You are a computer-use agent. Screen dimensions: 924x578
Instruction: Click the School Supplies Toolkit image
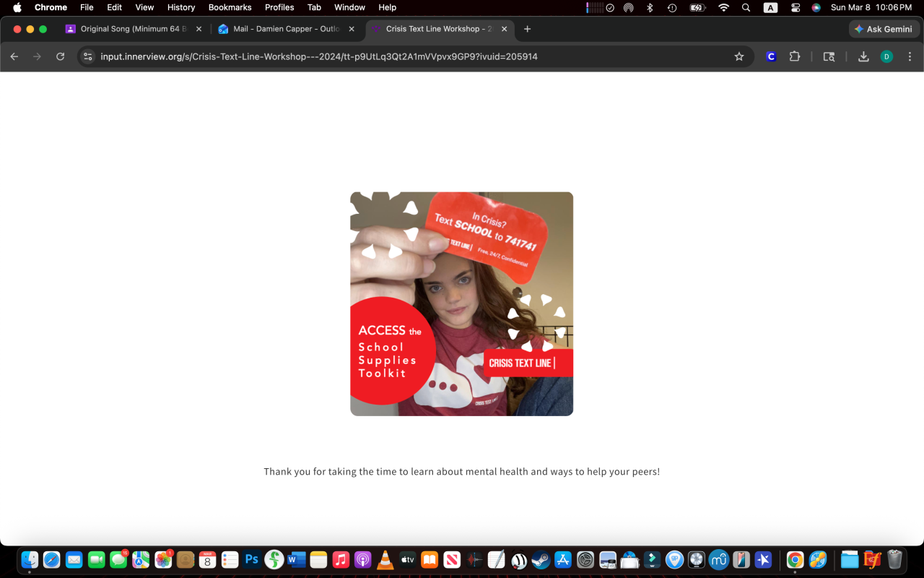click(462, 303)
